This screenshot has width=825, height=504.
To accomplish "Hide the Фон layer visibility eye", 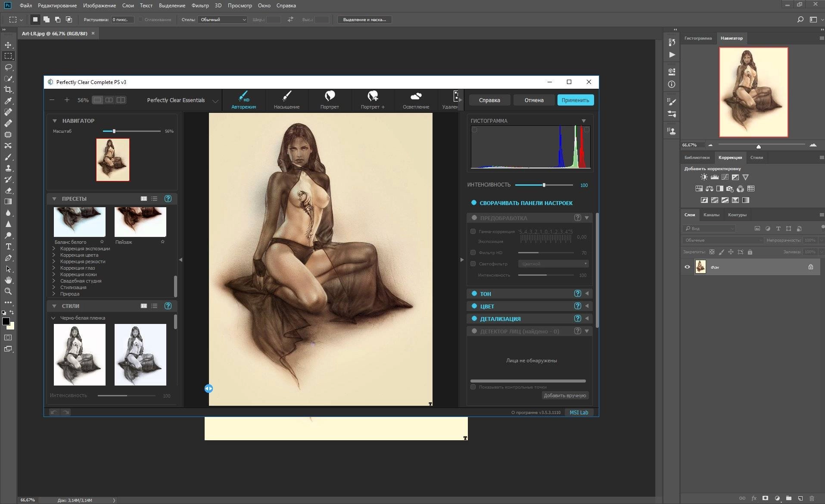I will 687,267.
